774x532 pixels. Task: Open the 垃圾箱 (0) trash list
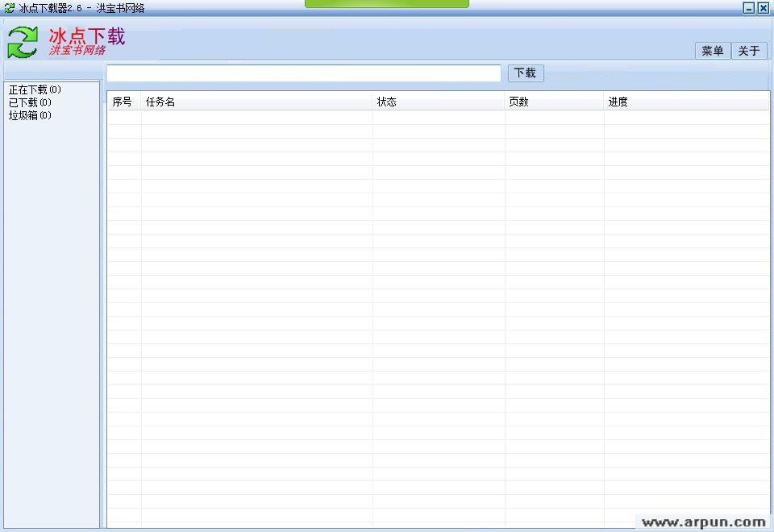[30, 115]
